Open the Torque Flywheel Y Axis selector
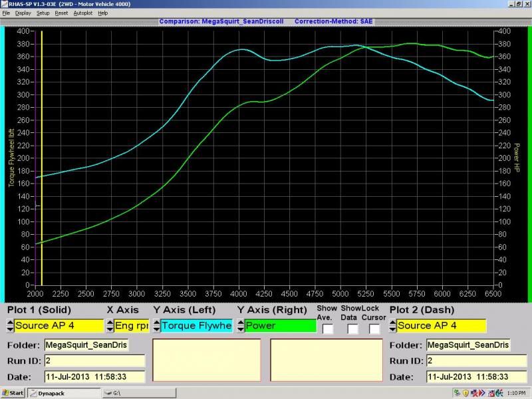The height and width of the screenshot is (399, 532). pos(195,326)
